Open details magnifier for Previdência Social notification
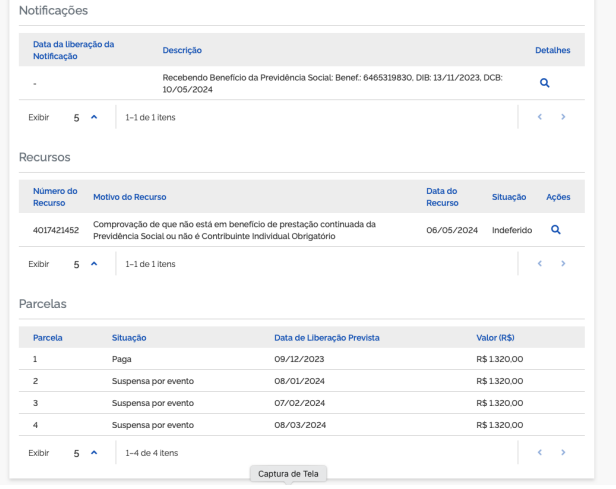 pos(544,83)
